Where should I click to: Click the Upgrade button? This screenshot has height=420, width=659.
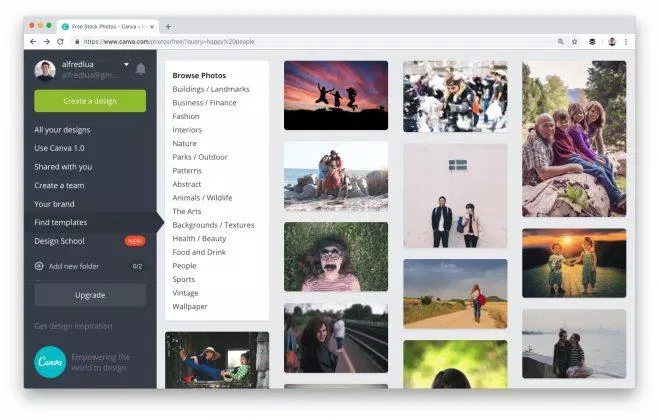(x=90, y=295)
